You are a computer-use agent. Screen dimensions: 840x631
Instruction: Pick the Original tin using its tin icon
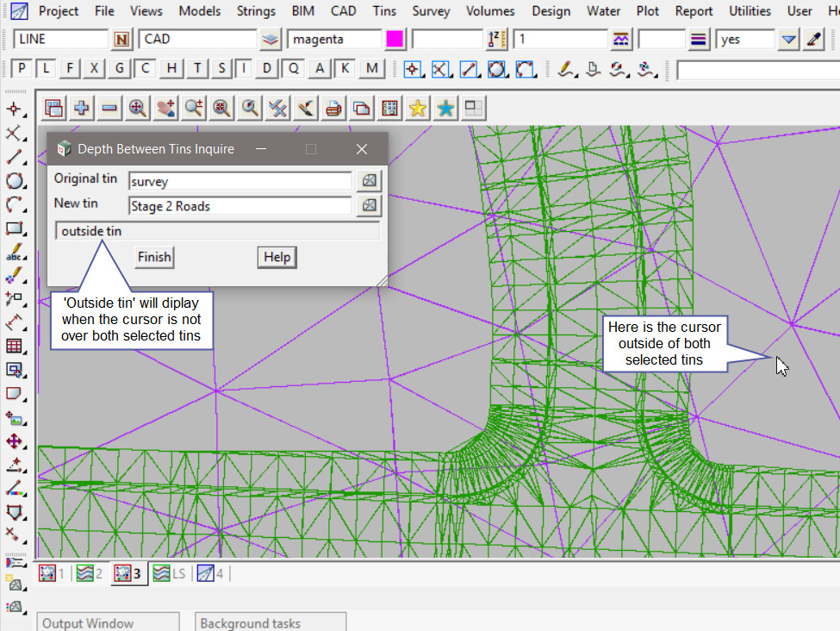(369, 181)
